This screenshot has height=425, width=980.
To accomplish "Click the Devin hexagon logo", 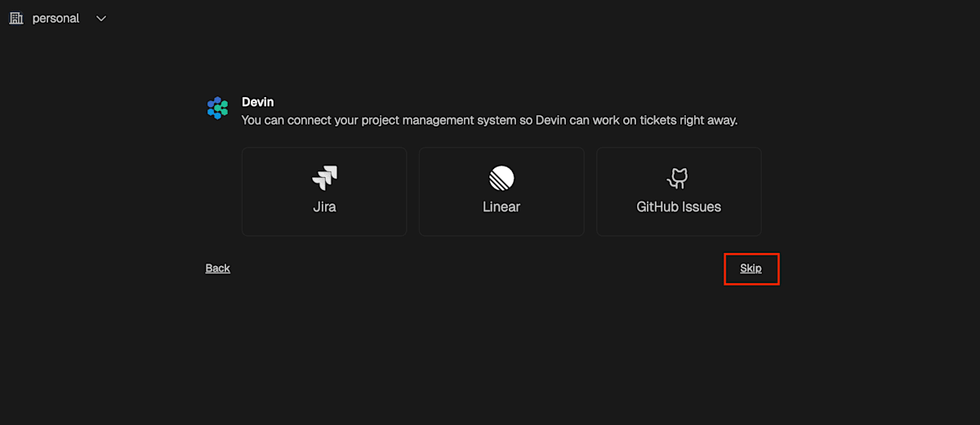I will (x=217, y=108).
